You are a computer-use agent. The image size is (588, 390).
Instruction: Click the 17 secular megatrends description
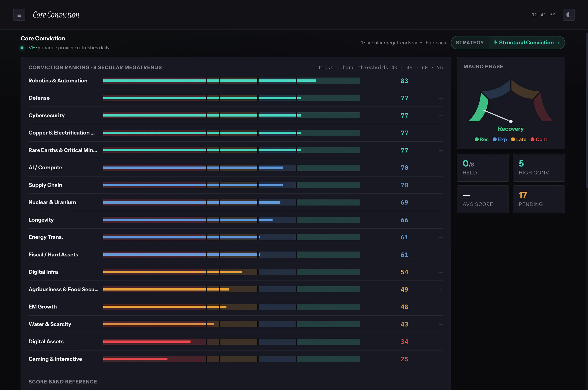point(403,43)
